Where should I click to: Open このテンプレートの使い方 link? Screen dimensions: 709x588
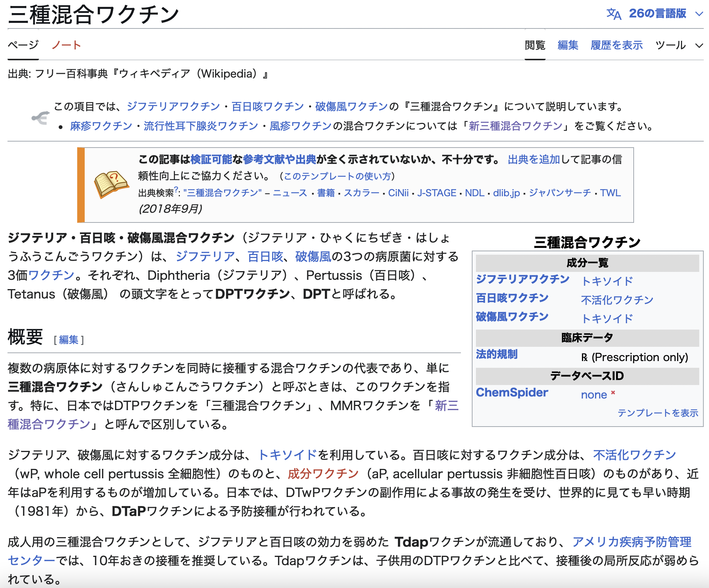click(337, 176)
